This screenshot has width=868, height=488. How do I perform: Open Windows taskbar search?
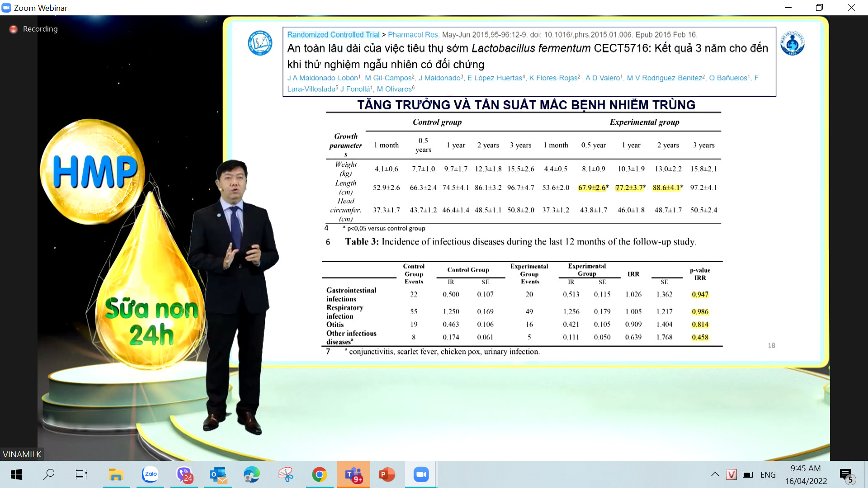(x=49, y=474)
